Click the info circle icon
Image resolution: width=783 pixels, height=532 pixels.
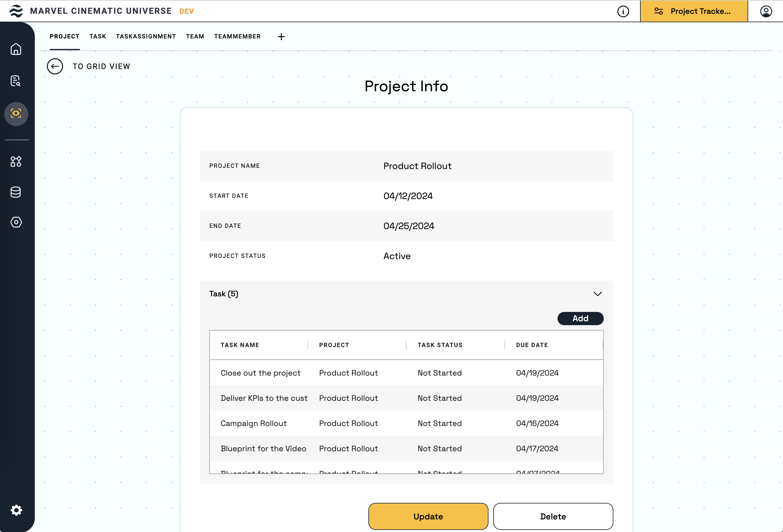[x=623, y=11]
